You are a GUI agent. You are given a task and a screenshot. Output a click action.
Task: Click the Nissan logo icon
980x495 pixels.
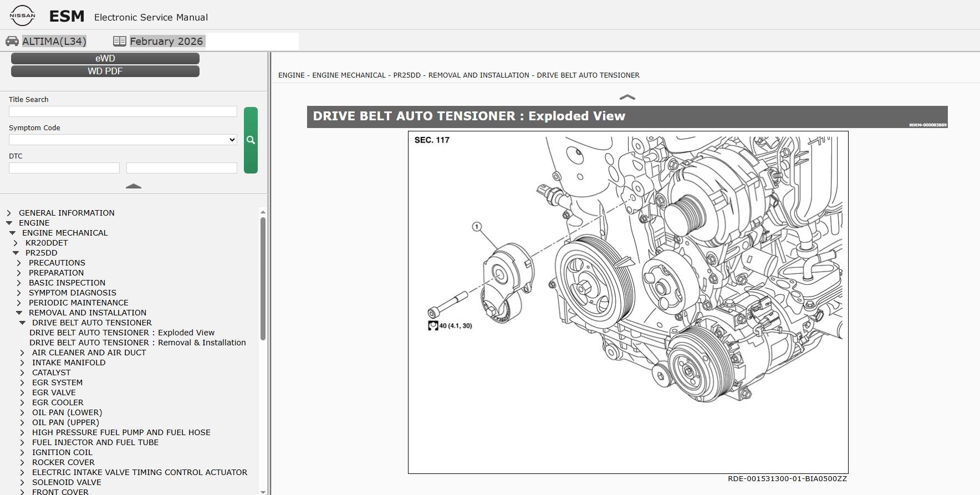[x=22, y=16]
